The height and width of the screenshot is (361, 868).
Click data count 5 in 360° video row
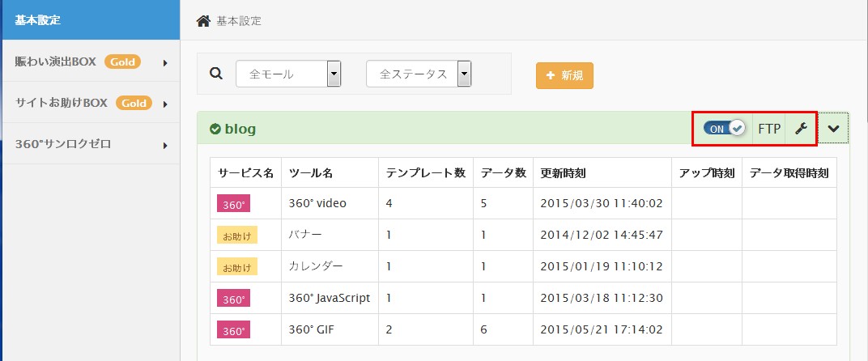tap(484, 203)
